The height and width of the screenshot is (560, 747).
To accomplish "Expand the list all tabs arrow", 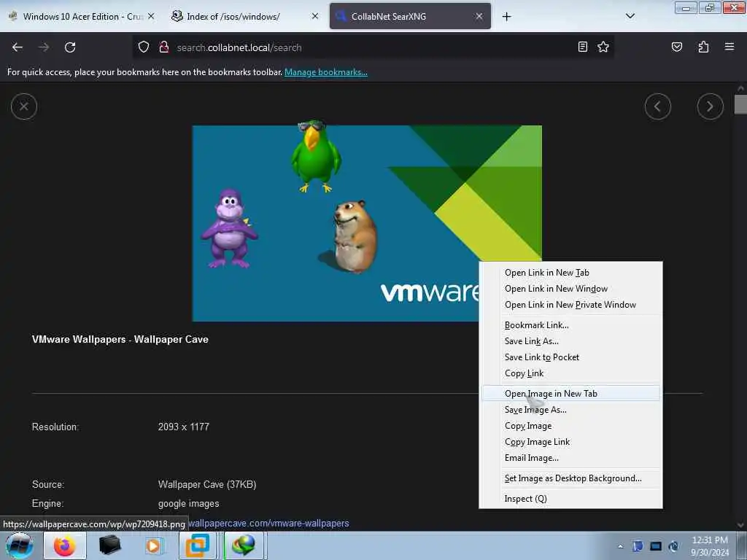I will (630, 16).
